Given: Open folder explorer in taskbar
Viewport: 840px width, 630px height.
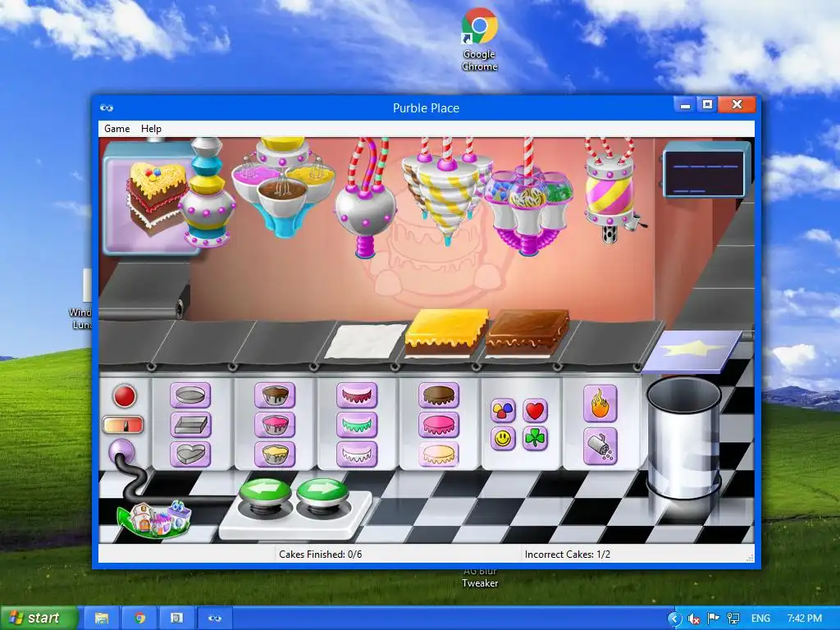Looking at the screenshot, I should point(102,618).
